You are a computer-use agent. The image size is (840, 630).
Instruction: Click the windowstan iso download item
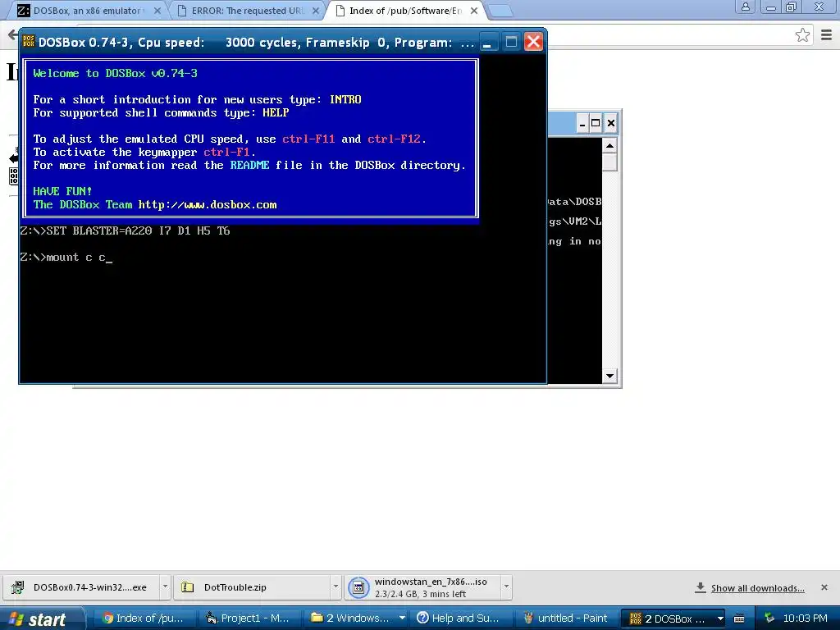pyautogui.click(x=422, y=587)
